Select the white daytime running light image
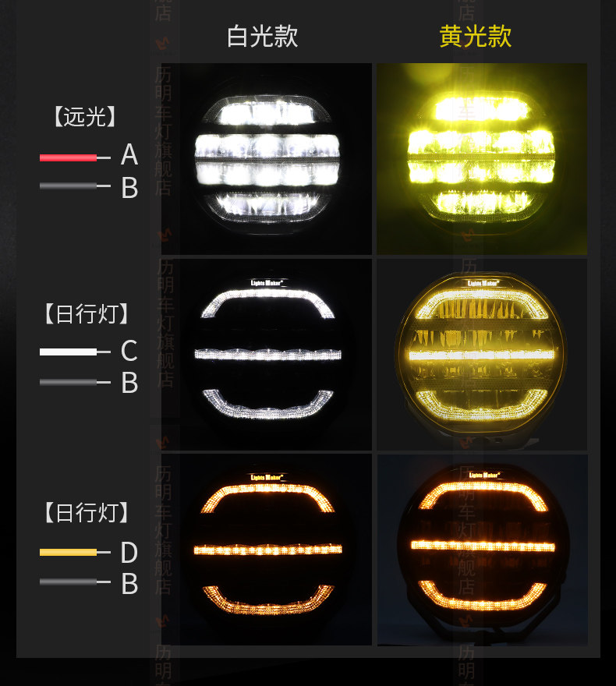Image resolution: width=616 pixels, height=686 pixels. (x=267, y=355)
